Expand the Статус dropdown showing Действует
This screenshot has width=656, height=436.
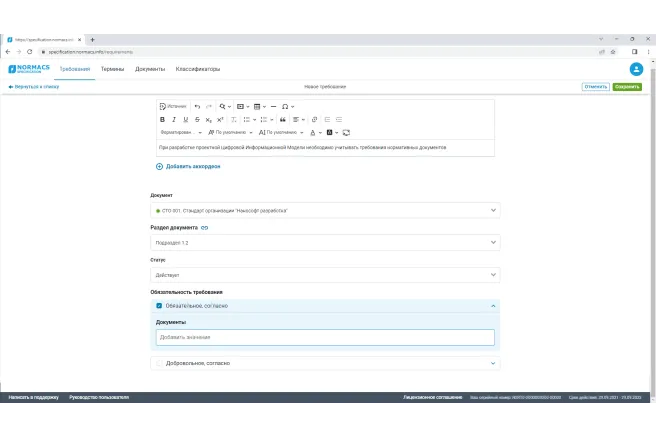pos(325,275)
